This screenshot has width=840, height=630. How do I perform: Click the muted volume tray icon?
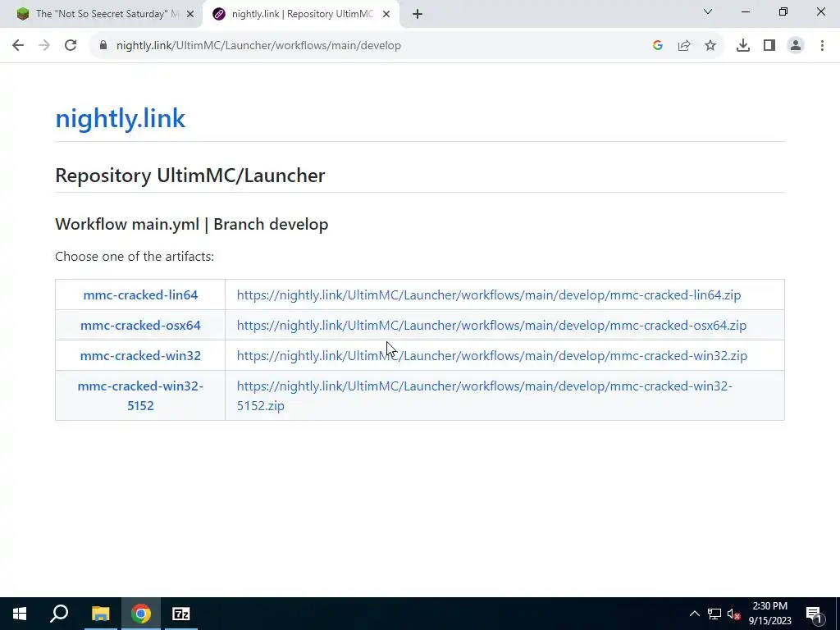click(x=734, y=614)
